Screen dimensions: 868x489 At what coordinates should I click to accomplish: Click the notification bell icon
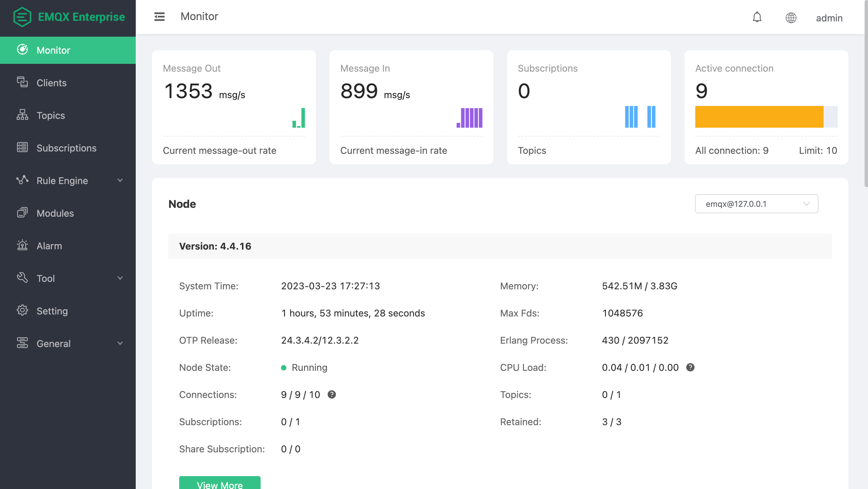[x=756, y=17]
